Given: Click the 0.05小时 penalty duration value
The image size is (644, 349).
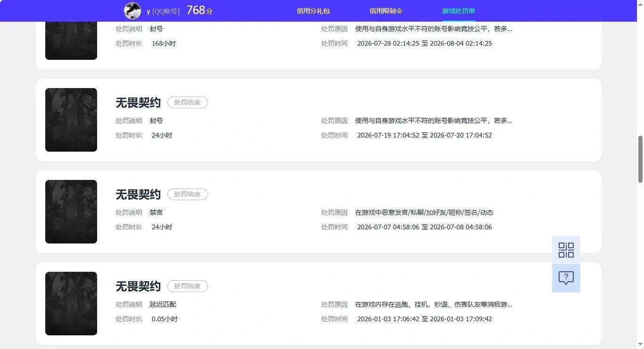Looking at the screenshot, I should click(x=165, y=319).
